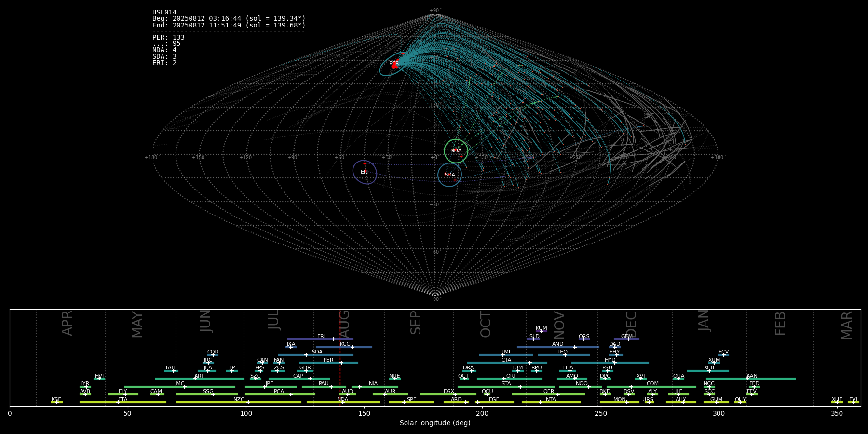Click the KCG shower bar in timeline
This screenshot has height=434, width=868.
click(344, 347)
